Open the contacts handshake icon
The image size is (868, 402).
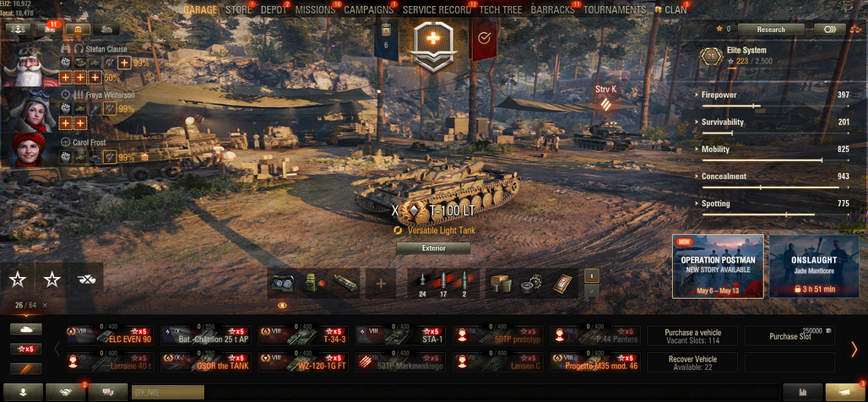pyautogui.click(x=65, y=392)
